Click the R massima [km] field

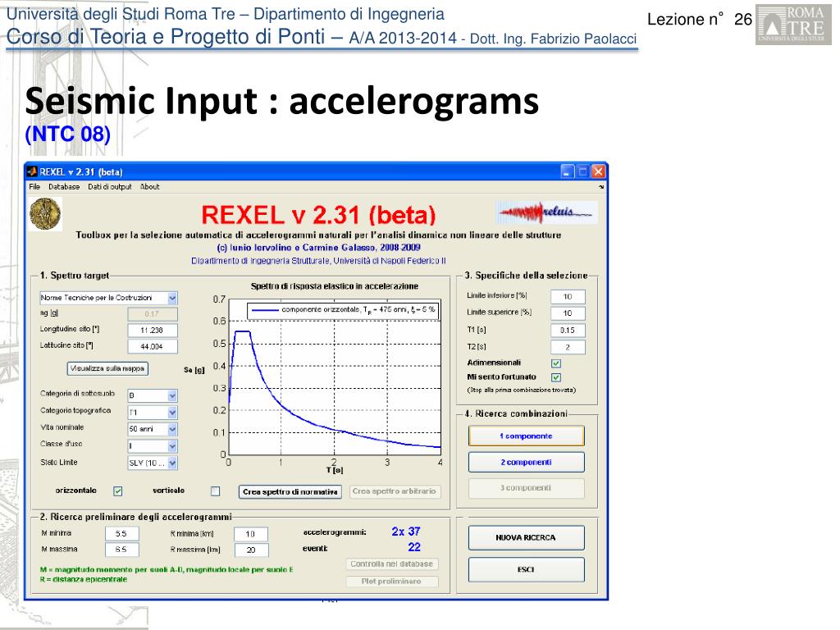[x=251, y=550]
